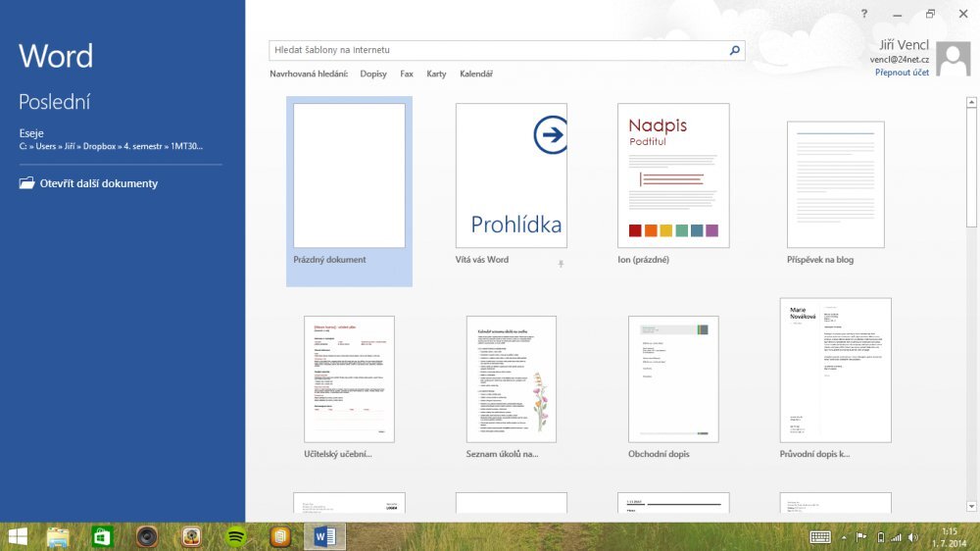Open the recent document 'Eseje'
The width and height of the screenshot is (980, 551).
31,133
